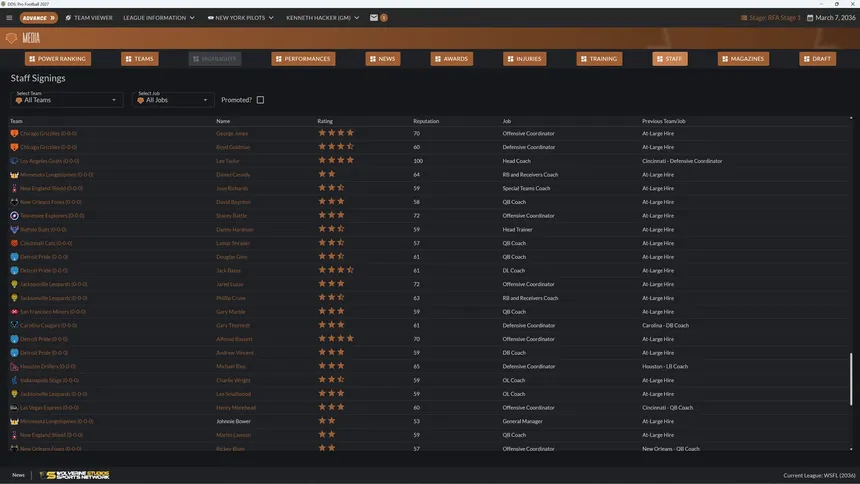The height and width of the screenshot is (484, 860).
Task: Click George Jones row's Chicago Grizzlies icon
Action: (x=14, y=133)
